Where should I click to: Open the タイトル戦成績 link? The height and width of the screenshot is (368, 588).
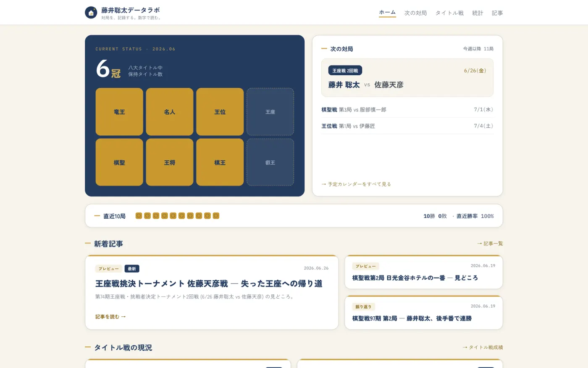[483, 347]
